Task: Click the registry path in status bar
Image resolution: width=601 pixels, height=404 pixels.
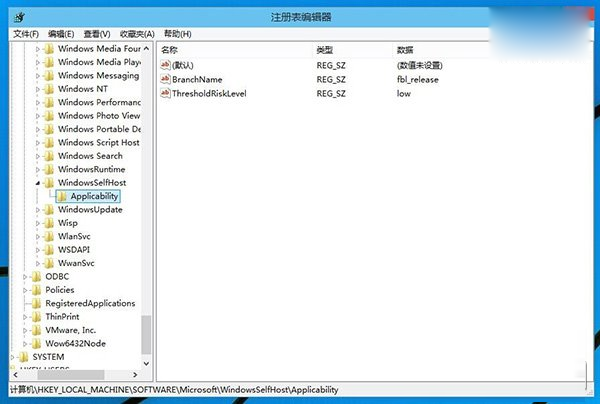Action: [x=174, y=390]
